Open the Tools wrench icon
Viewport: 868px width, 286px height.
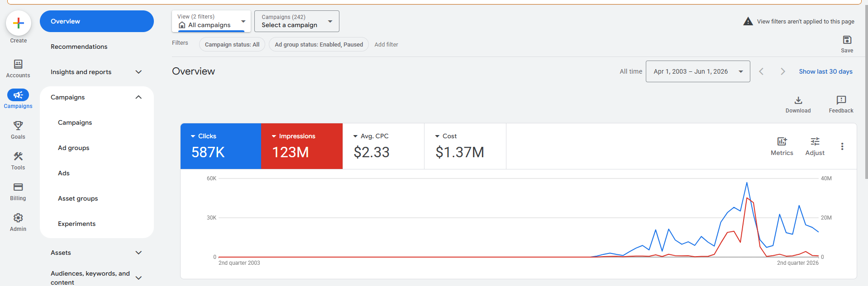pos(18,156)
